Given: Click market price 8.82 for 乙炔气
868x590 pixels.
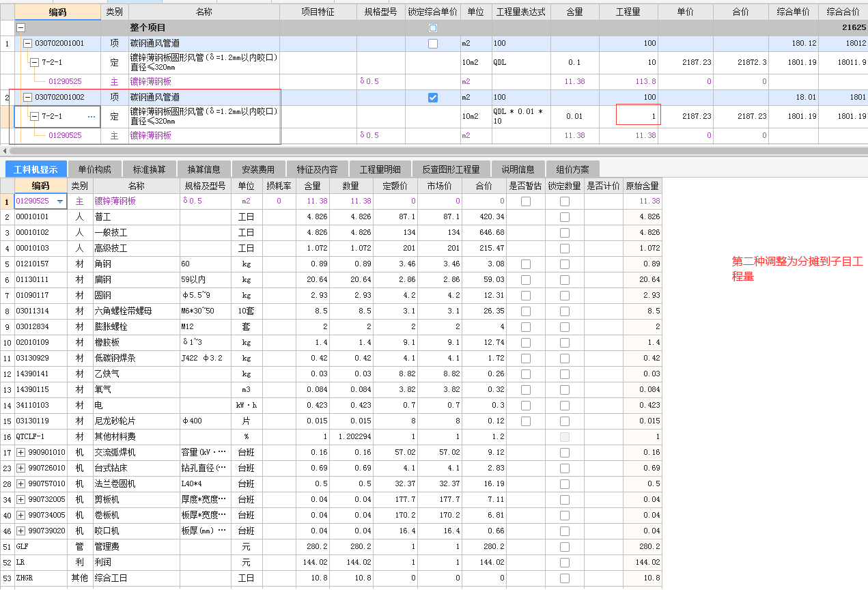Looking at the screenshot, I should [x=440, y=374].
